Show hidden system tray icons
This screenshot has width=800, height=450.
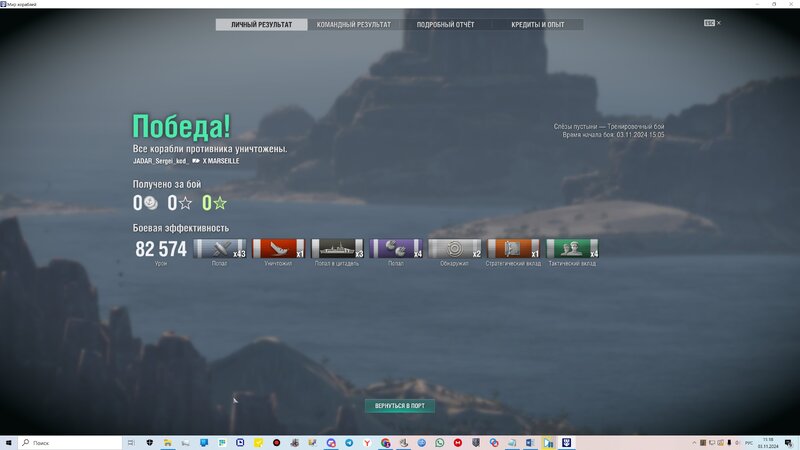click(694, 443)
